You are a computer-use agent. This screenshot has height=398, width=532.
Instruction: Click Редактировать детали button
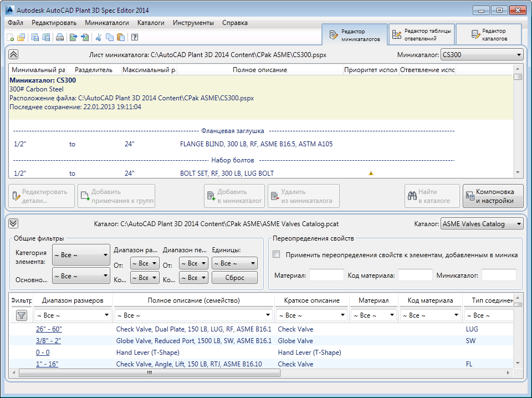click(x=42, y=196)
